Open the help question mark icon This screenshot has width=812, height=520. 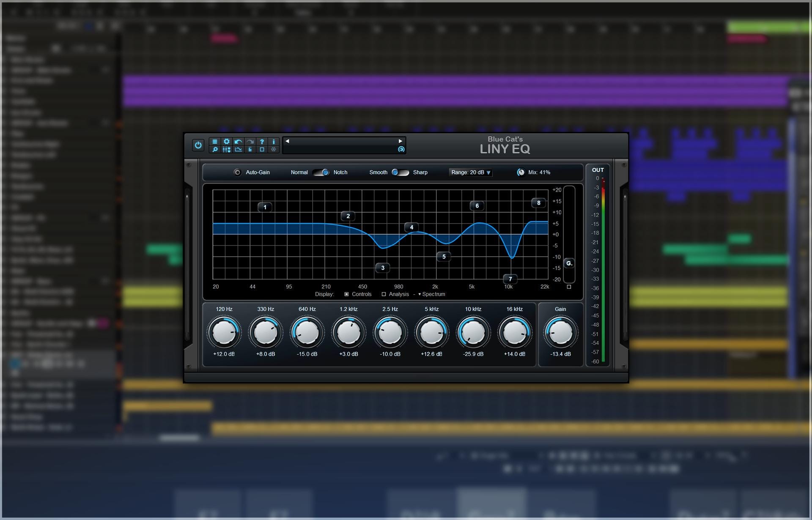(262, 142)
